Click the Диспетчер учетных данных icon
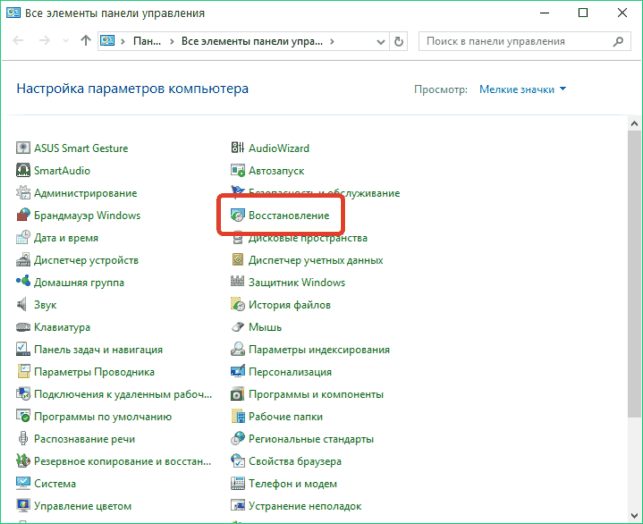Screen dimensions: 643x524 (237, 260)
